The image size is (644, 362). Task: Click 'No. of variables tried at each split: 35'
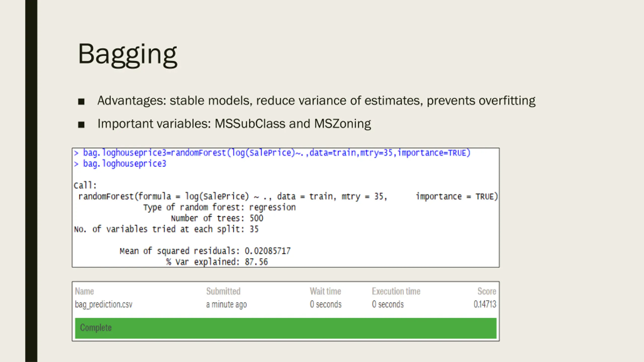[166, 229]
